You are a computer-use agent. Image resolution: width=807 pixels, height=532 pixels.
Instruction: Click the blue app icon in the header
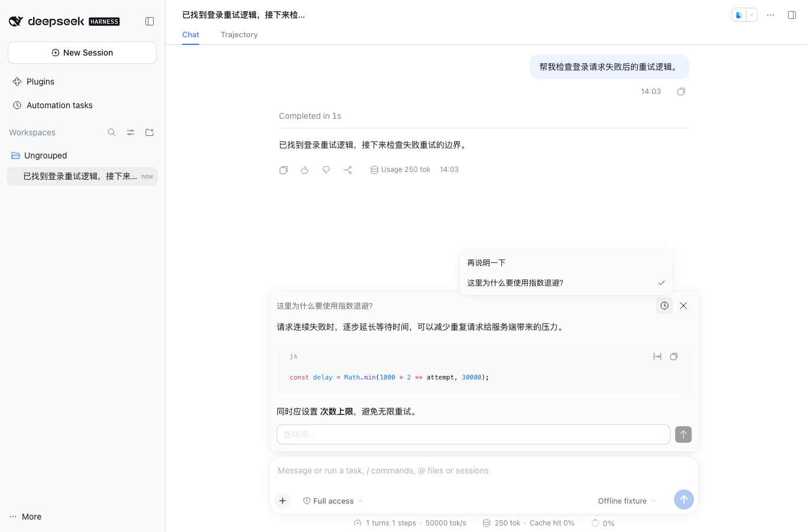click(739, 15)
